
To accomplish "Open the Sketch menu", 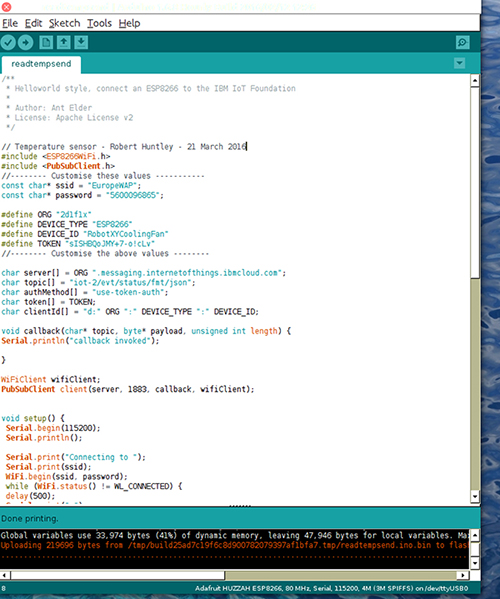I will [x=65, y=23].
